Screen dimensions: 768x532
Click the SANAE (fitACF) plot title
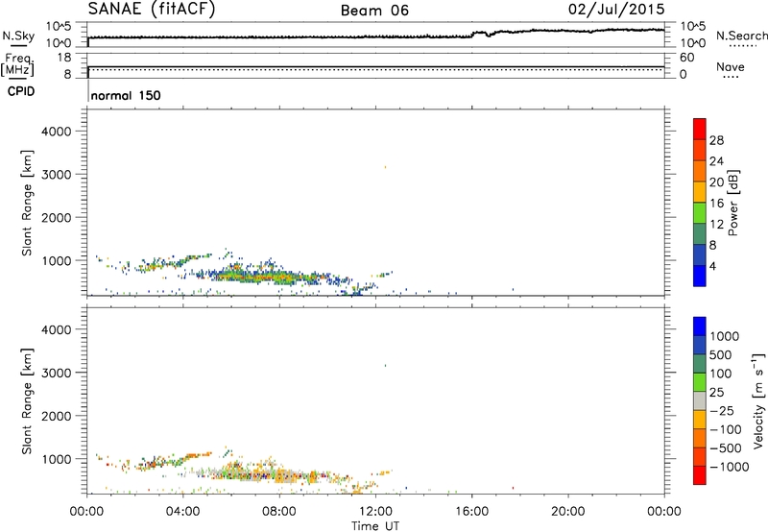(152, 10)
